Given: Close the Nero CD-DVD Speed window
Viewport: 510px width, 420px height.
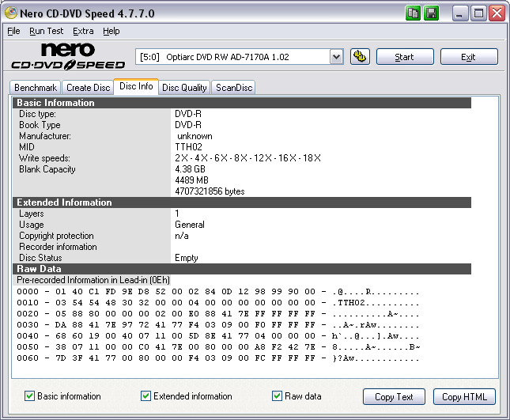Looking at the screenshot, I should [x=497, y=13].
